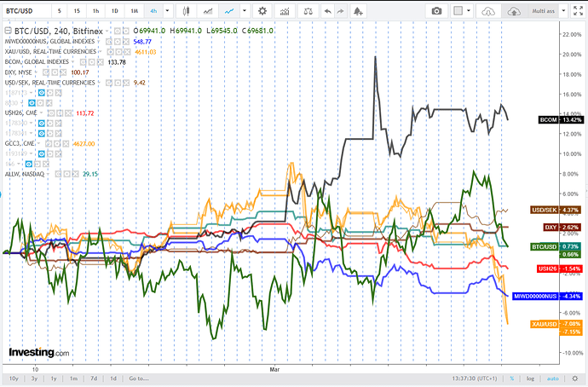Click the BCOM 13.42% price label
The width and height of the screenshot is (588, 387).
(561, 120)
